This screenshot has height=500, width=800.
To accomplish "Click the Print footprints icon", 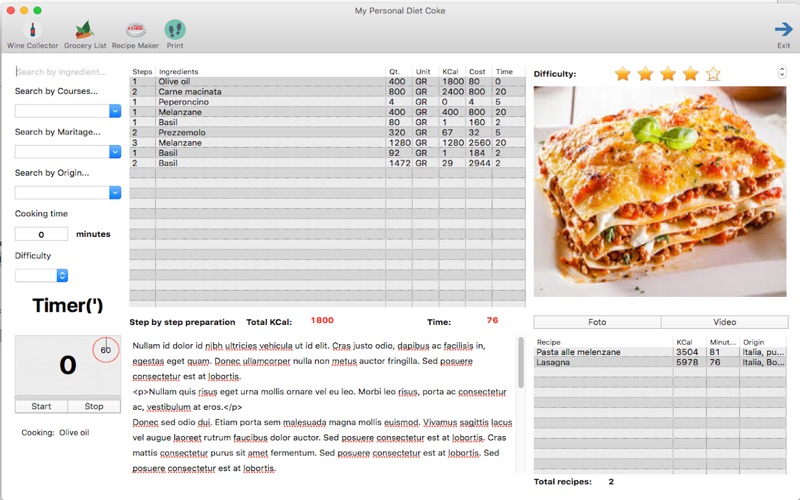I will (x=175, y=30).
